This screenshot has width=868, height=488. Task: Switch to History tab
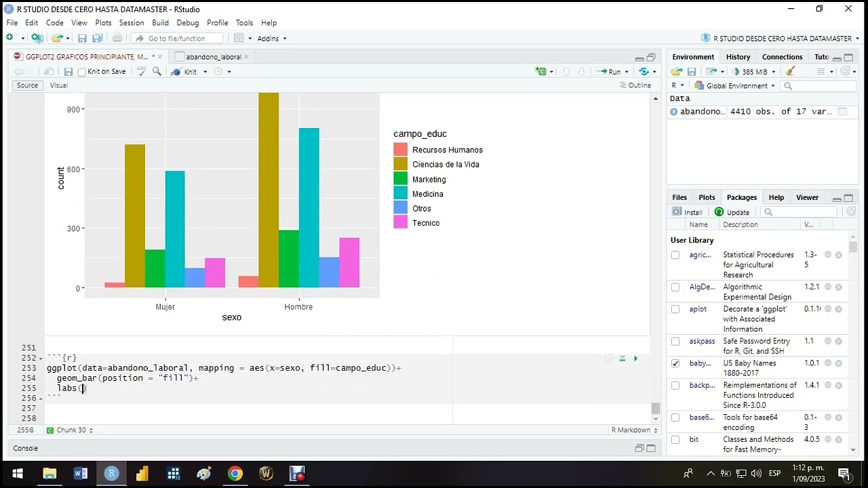[x=738, y=57]
